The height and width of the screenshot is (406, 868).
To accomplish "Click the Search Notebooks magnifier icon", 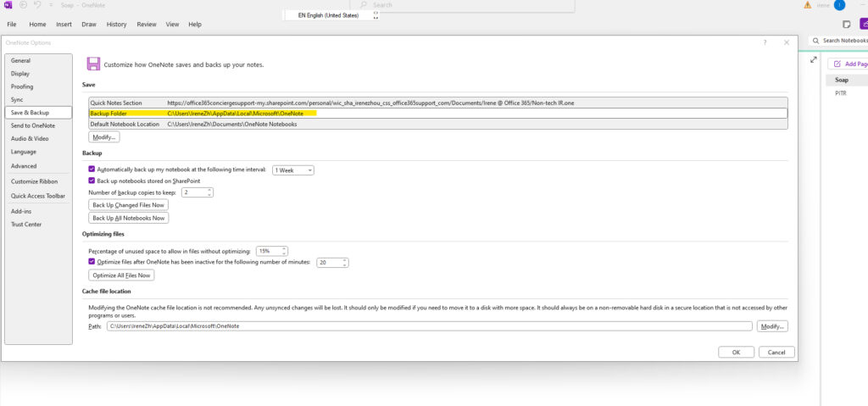I will (x=815, y=41).
